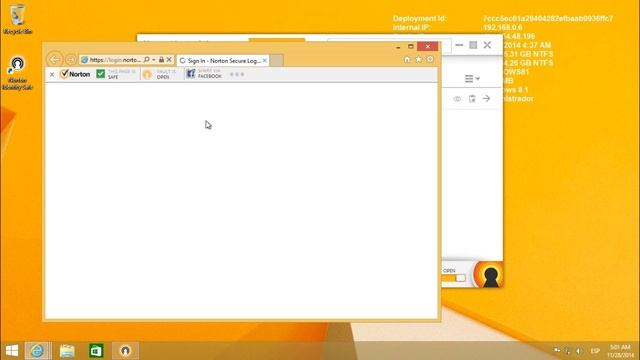
Task: Click Internet Explorer on the taskbar
Action: [38, 351]
